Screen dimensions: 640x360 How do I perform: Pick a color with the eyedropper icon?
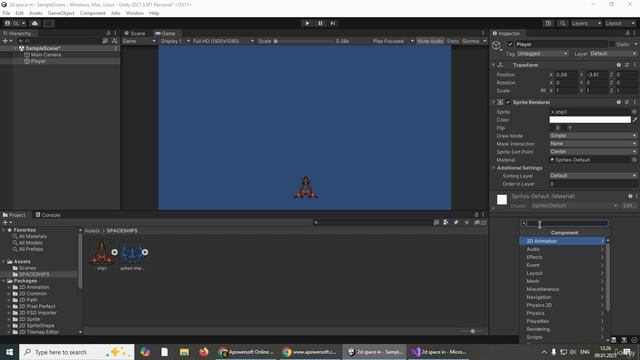pos(635,120)
